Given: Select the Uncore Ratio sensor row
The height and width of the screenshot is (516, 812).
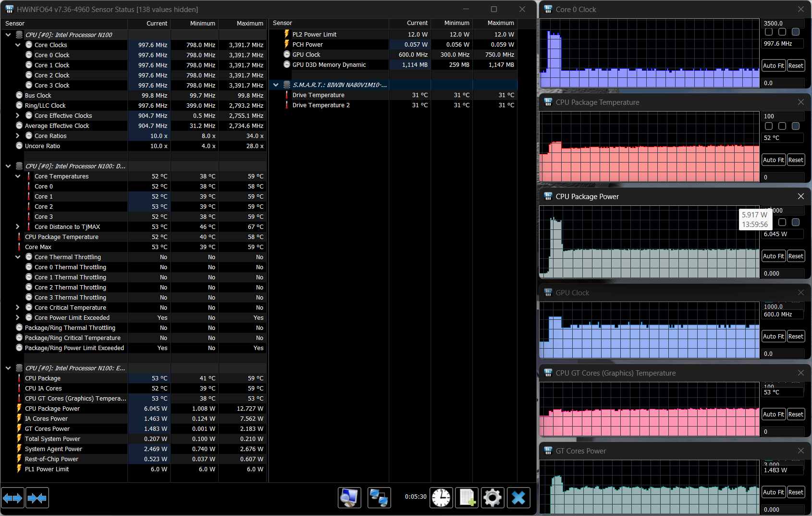Looking at the screenshot, I should 134,146.
